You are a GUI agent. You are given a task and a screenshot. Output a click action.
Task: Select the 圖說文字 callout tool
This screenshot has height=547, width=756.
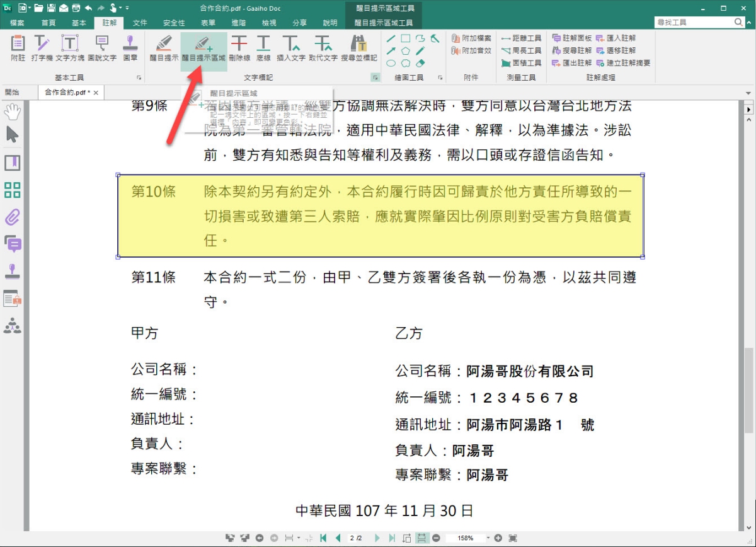click(x=102, y=48)
